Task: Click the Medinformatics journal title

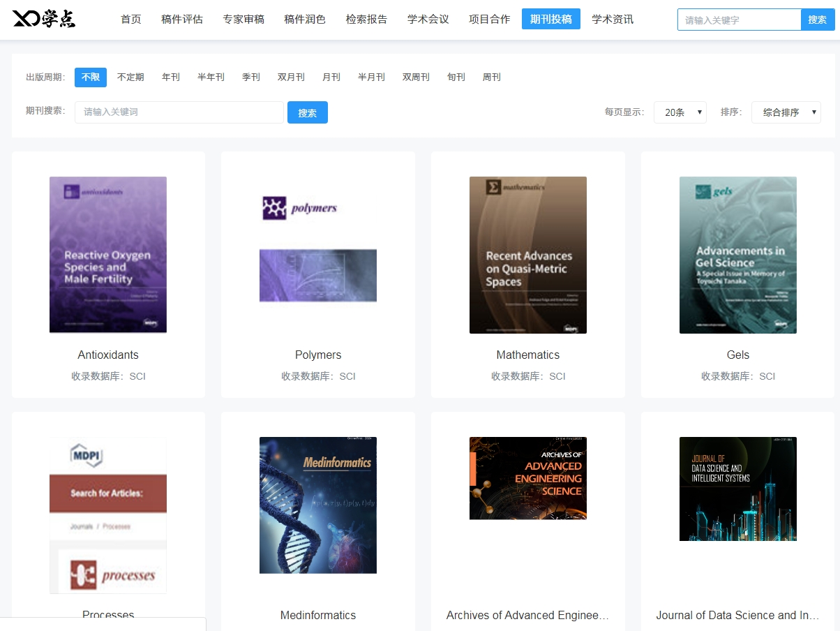Action: (x=318, y=616)
